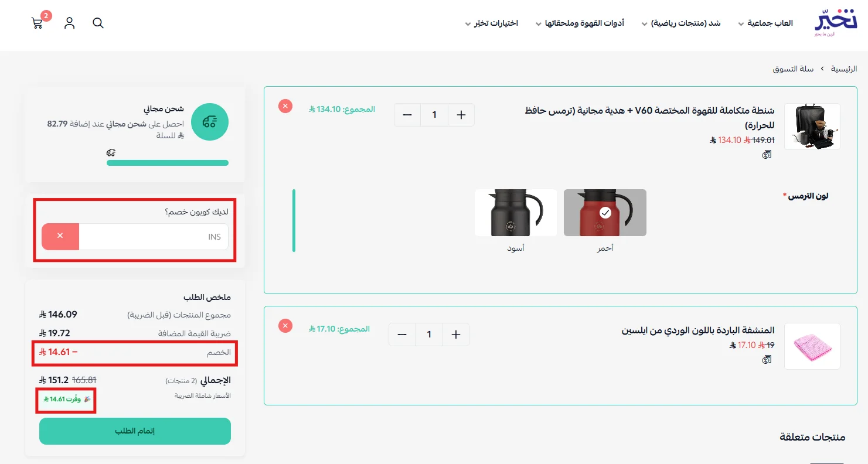The height and width of the screenshot is (464, 868).
Task: Open the user account icon
Action: 70,23
